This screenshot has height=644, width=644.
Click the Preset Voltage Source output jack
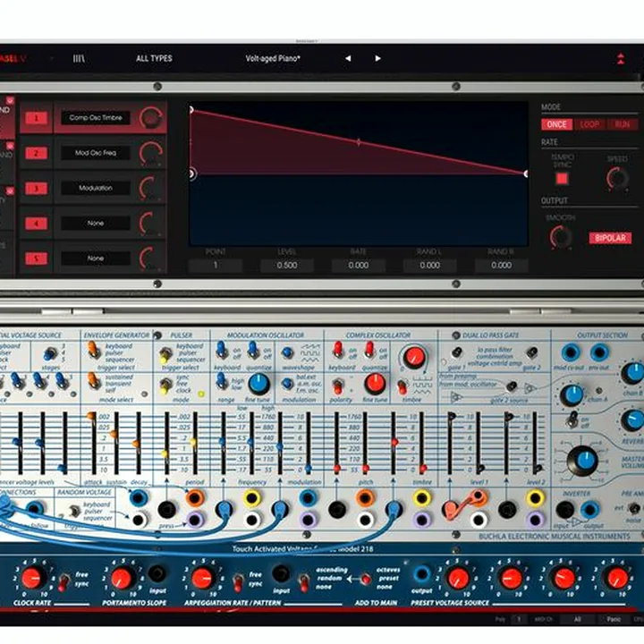click(x=421, y=574)
